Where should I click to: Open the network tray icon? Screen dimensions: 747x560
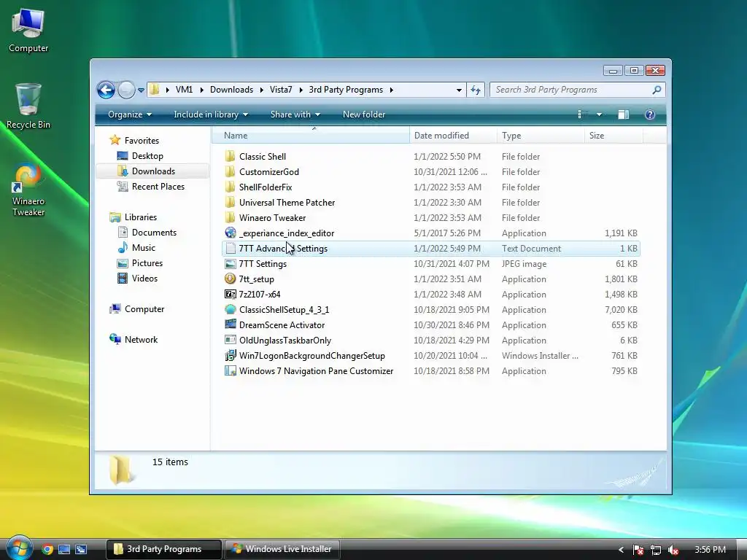click(x=656, y=550)
